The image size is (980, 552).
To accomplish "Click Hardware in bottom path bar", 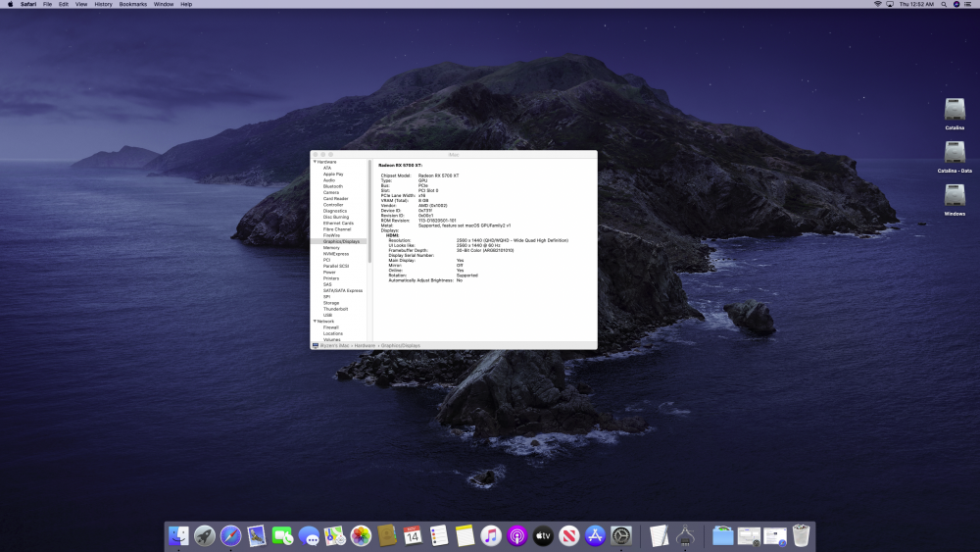I will 365,345.
